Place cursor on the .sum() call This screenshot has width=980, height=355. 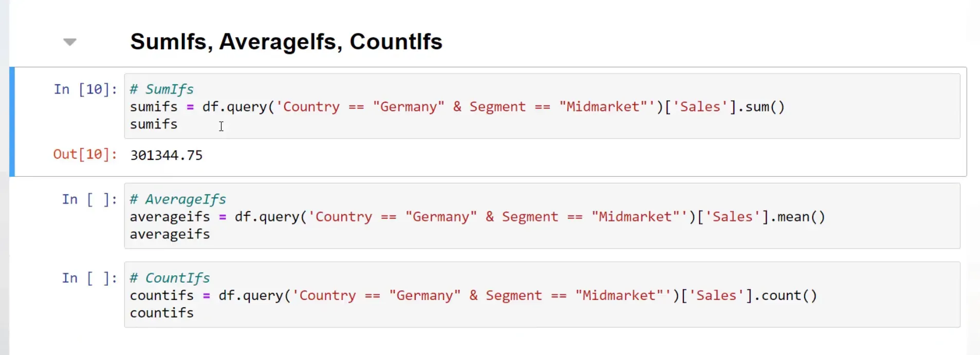click(x=761, y=106)
